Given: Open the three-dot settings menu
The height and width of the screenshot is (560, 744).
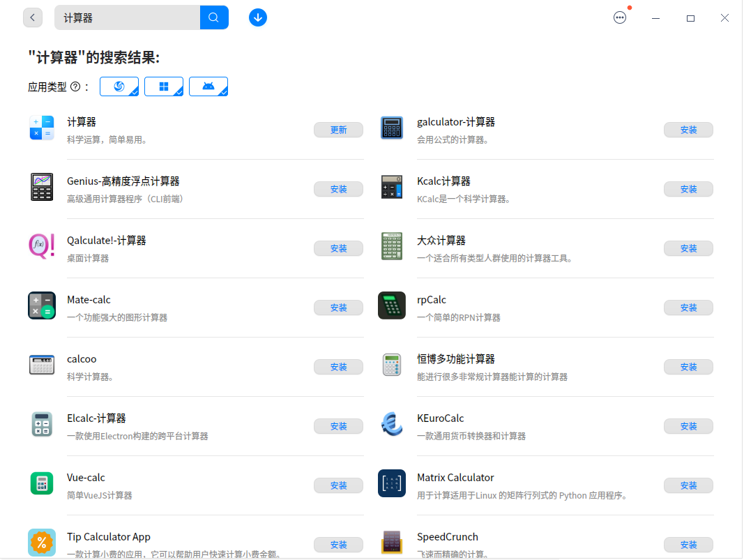Looking at the screenshot, I should (620, 17).
